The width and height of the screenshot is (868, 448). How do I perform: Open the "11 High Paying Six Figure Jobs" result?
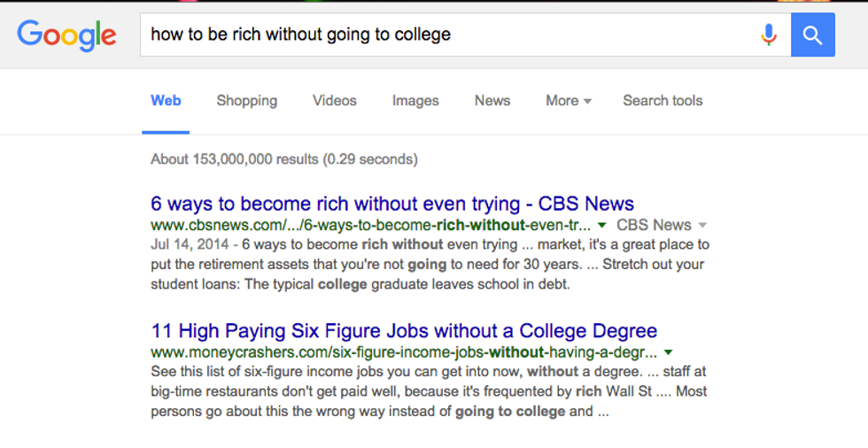click(x=404, y=331)
